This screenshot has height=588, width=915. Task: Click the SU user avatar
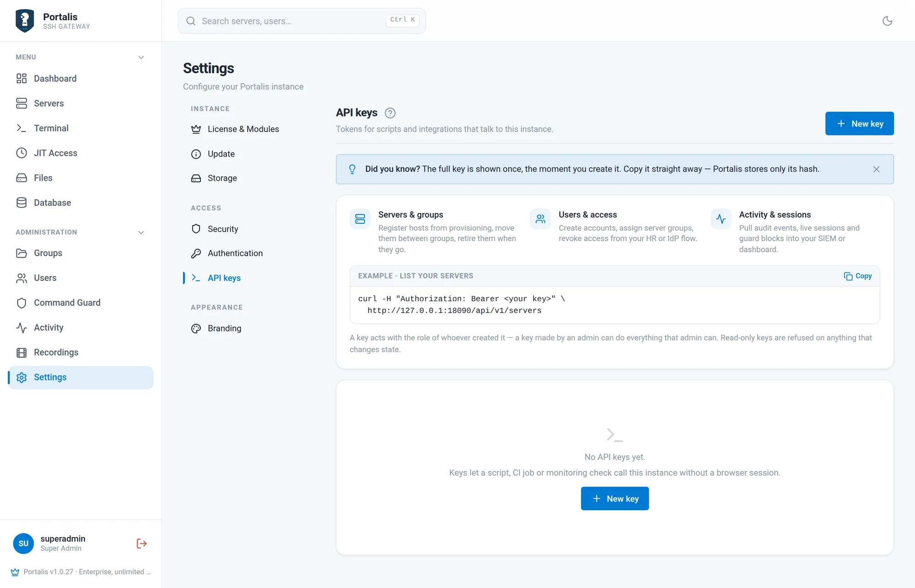coord(23,544)
